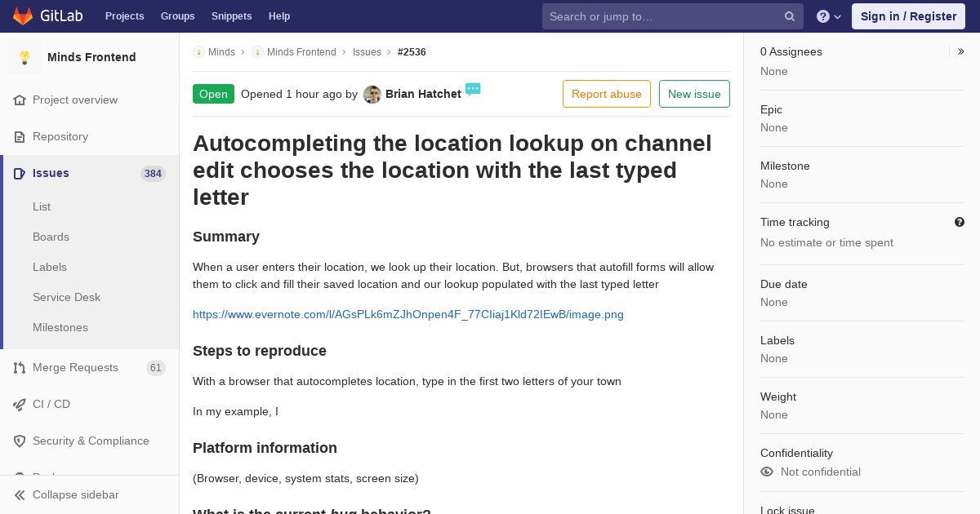
Task: Click the Open status badge
Action: 213,94
